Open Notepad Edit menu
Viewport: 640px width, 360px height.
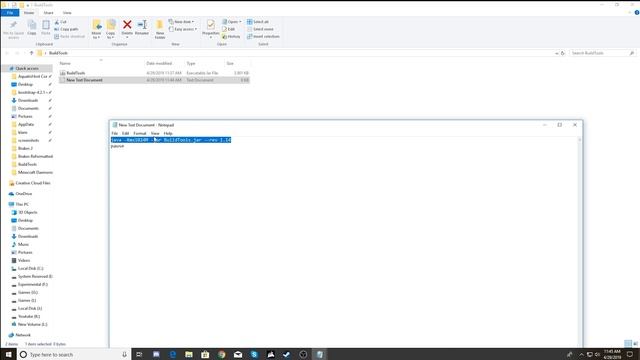tap(125, 133)
